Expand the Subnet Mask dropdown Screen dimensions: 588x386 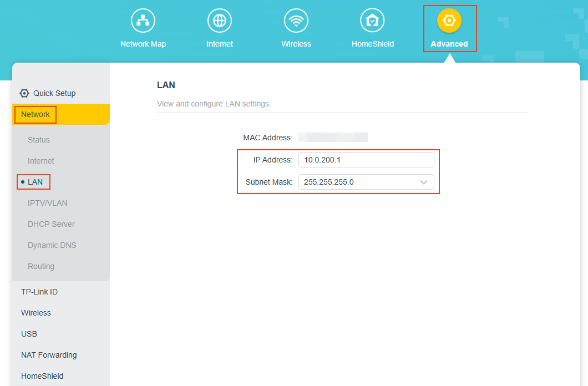[x=366, y=182]
